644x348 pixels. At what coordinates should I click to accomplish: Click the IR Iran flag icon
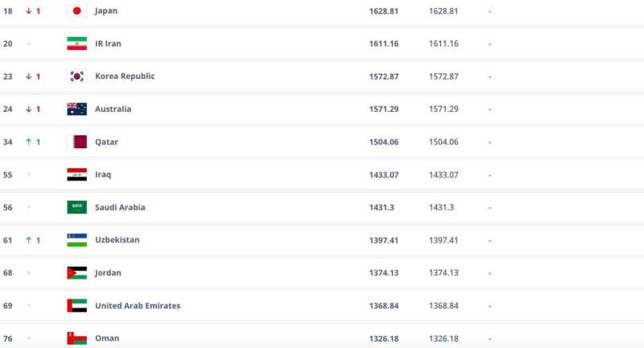pos(76,43)
